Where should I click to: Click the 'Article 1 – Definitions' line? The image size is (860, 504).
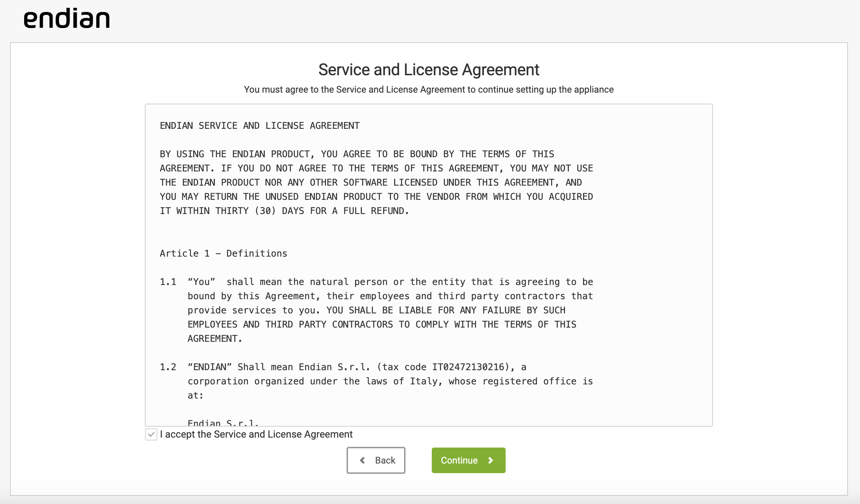pyautogui.click(x=223, y=253)
